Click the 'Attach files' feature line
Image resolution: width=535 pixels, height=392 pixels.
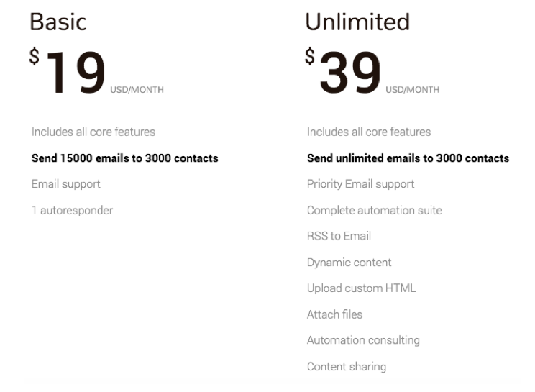pyautogui.click(x=334, y=314)
